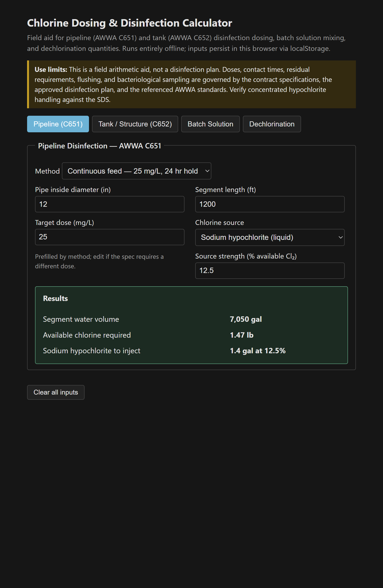Image resolution: width=383 pixels, height=588 pixels.
Task: Click the 'Prefilled by method' hint text
Action: click(x=99, y=261)
